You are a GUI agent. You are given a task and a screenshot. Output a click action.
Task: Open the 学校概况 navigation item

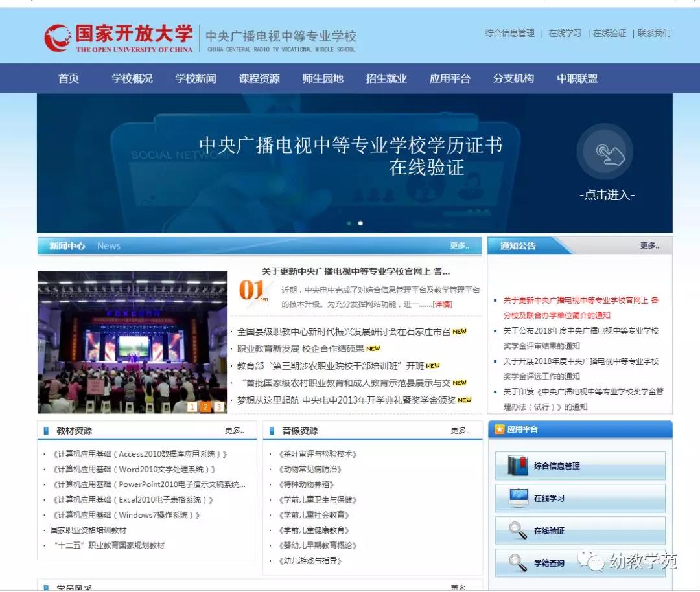tap(132, 78)
